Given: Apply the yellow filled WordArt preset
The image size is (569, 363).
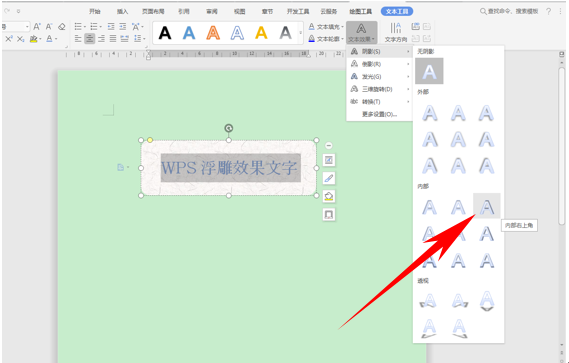Looking at the screenshot, I should tap(261, 33).
